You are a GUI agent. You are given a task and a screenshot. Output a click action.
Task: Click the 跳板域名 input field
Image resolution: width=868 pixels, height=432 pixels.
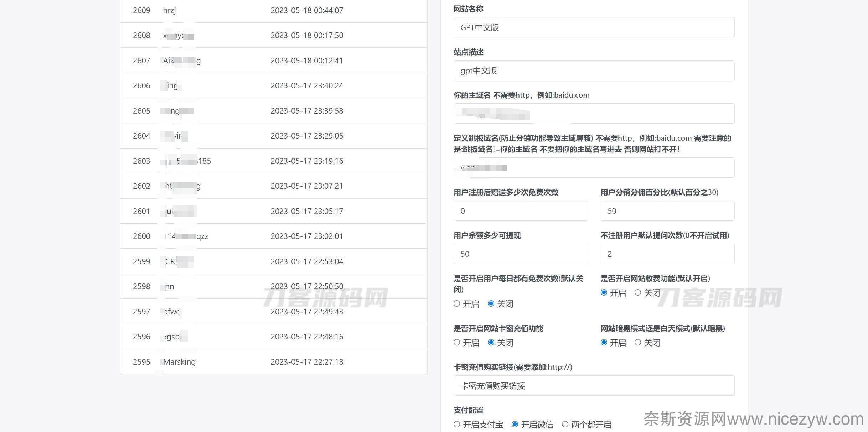[x=594, y=168]
